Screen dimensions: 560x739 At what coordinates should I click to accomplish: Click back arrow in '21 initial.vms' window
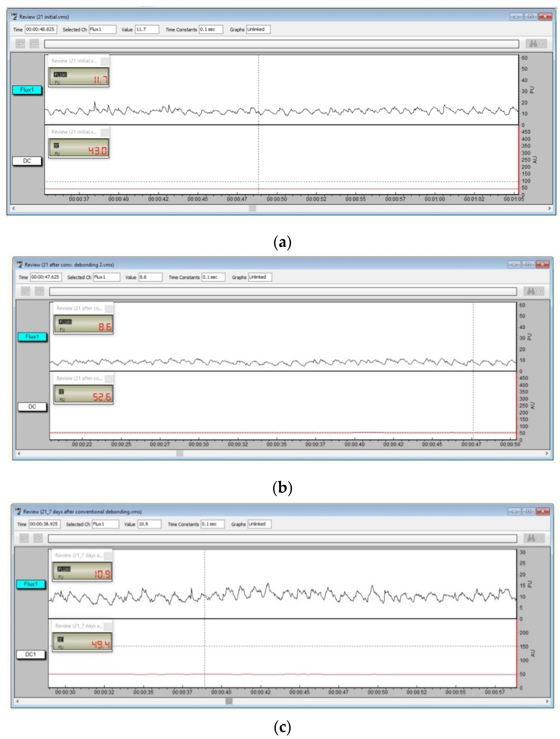(x=20, y=44)
